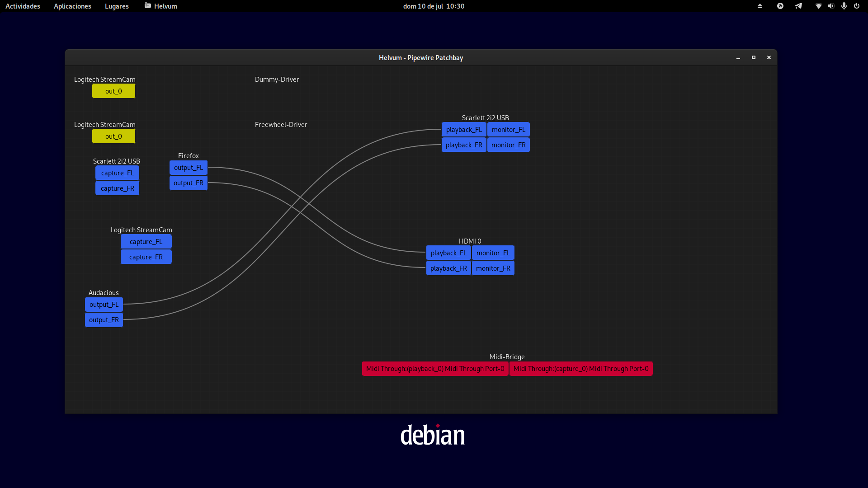
Task: Open the Lugares menu
Action: click(117, 6)
